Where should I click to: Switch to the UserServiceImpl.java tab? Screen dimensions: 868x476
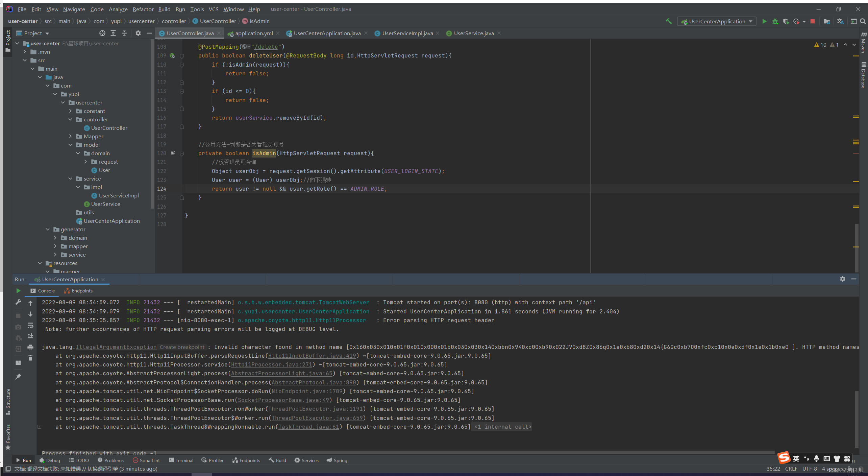407,33
